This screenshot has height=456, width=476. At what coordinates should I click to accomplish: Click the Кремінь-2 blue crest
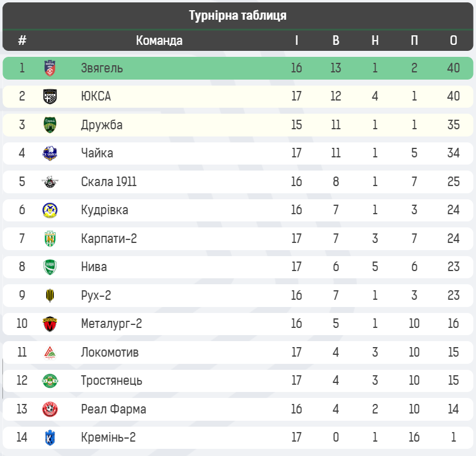pos(50,438)
